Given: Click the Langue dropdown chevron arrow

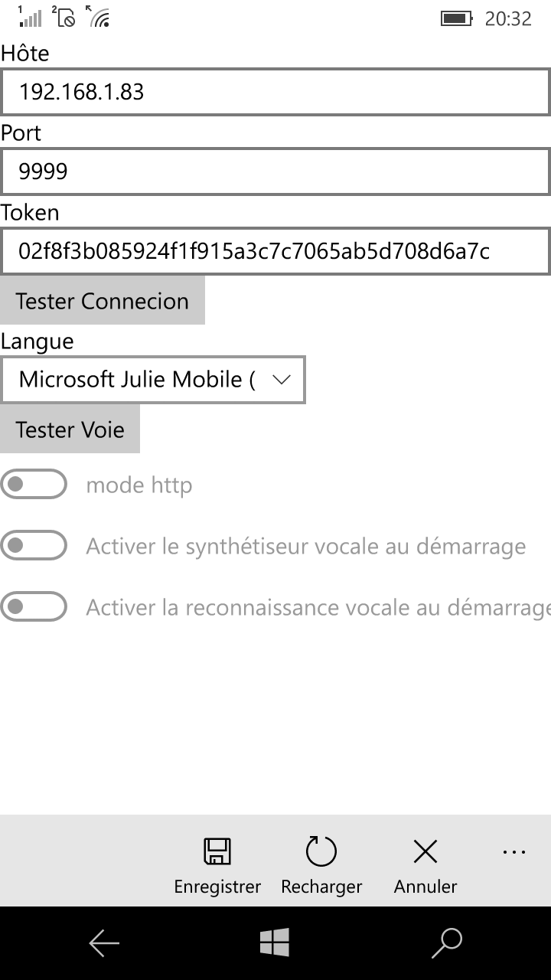Looking at the screenshot, I should pyautogui.click(x=282, y=380).
